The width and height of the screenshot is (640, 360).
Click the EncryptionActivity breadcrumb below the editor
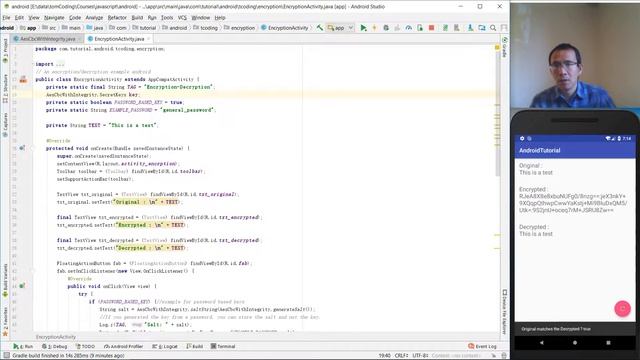(x=56, y=337)
